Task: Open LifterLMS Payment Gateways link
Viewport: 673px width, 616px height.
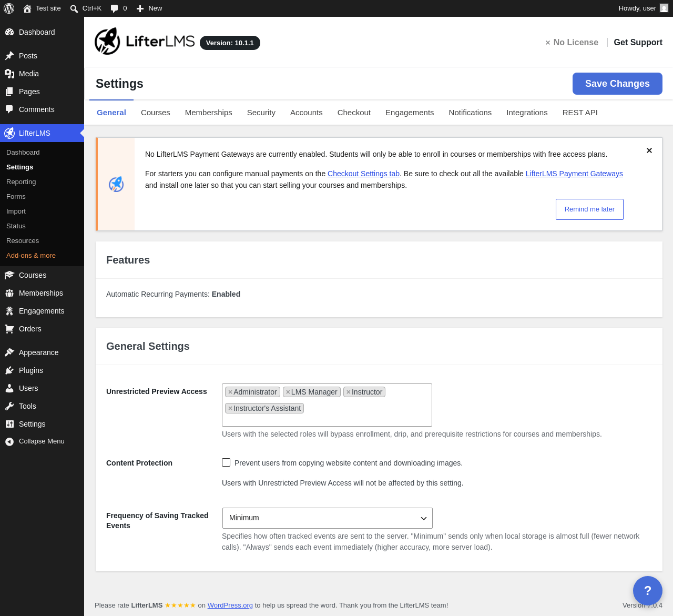Action: coord(574,174)
